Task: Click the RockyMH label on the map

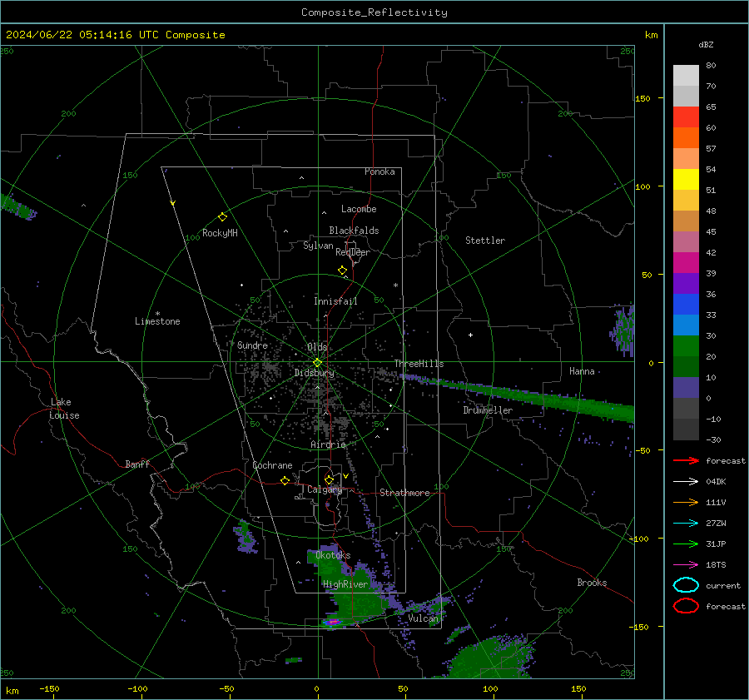Action: point(220,233)
